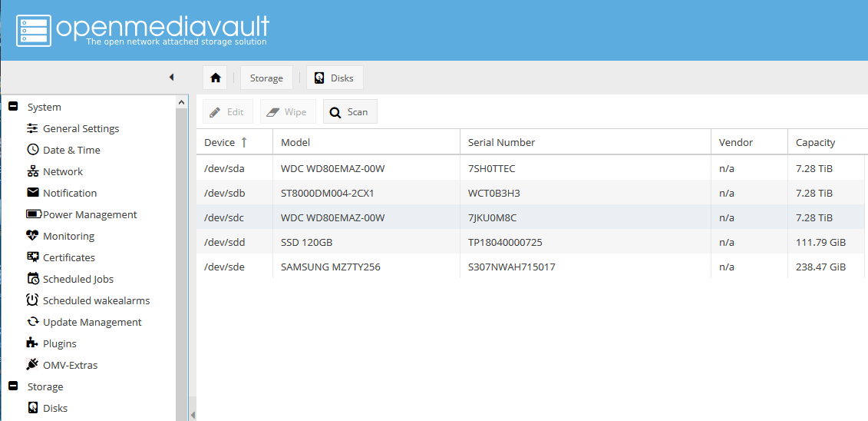Click serial number TP18040000725

505,243
